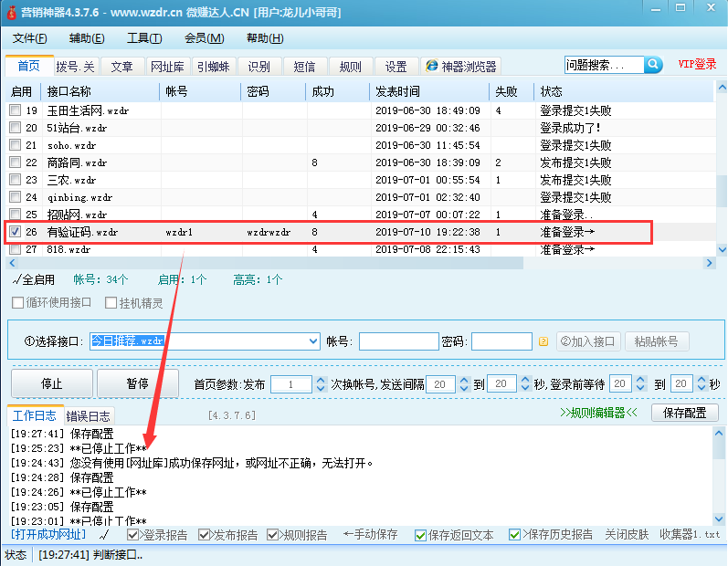Toggle 规则报告 checkbox

point(272,535)
